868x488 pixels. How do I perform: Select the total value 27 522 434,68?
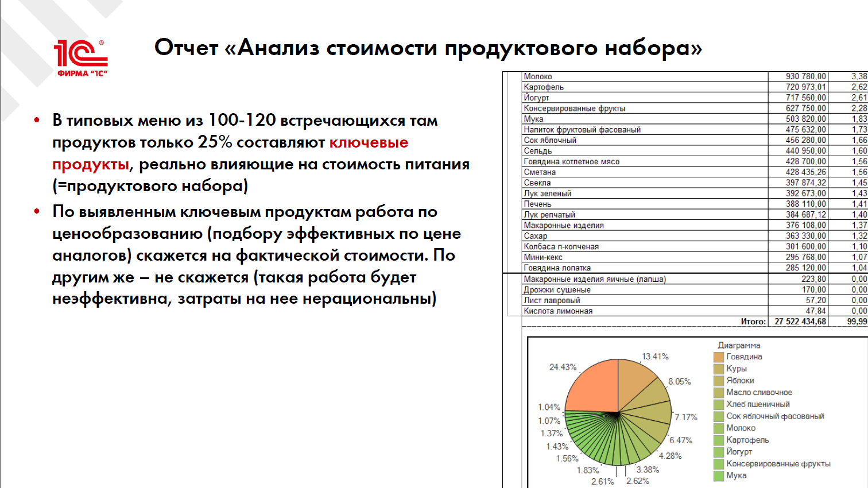800,322
